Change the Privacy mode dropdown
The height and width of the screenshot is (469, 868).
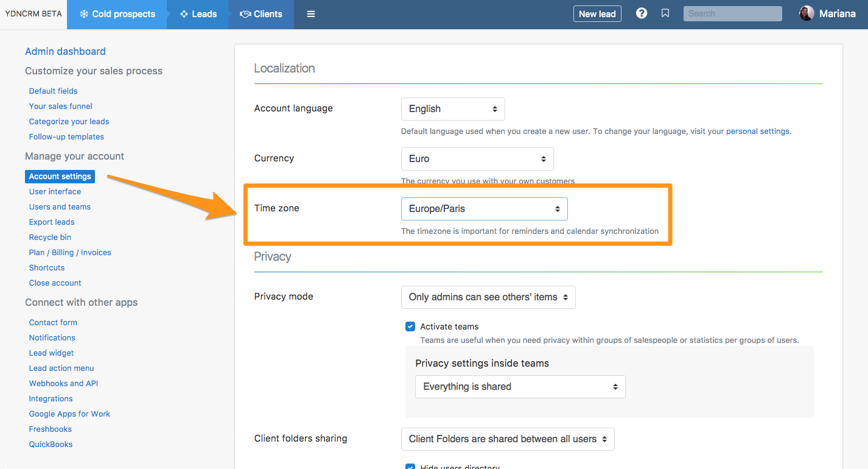488,297
